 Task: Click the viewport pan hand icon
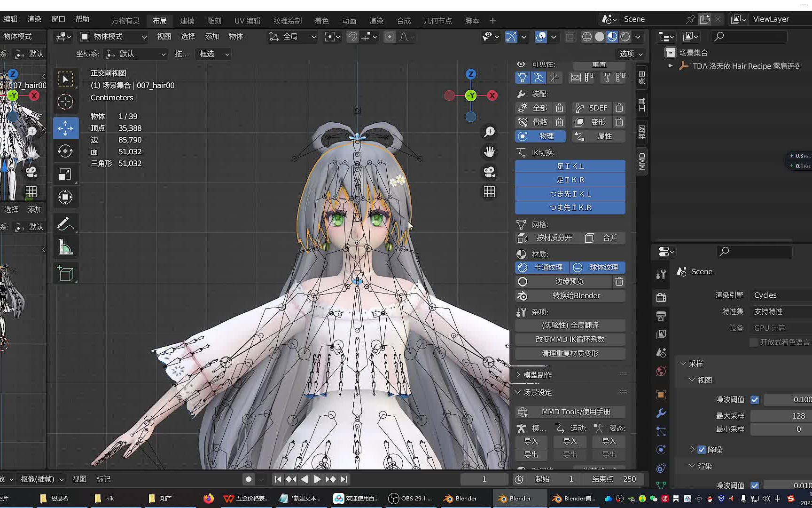coord(490,152)
